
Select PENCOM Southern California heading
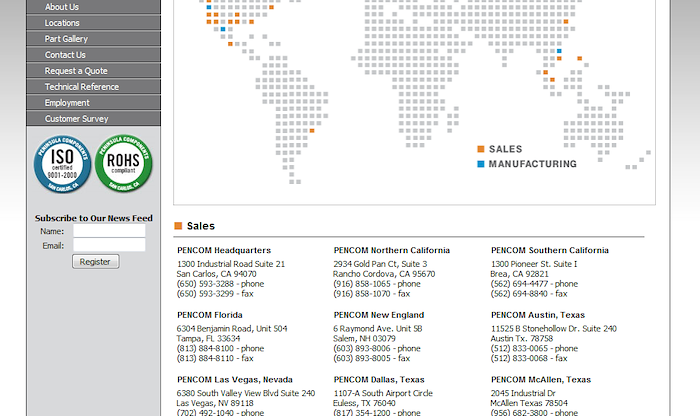[x=550, y=250]
